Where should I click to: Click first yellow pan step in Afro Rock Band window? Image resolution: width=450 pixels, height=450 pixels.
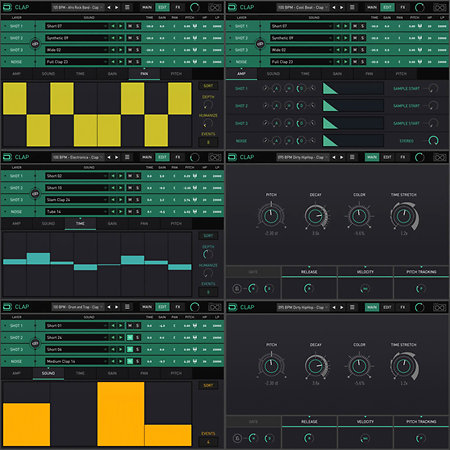pyautogui.click(x=15, y=98)
